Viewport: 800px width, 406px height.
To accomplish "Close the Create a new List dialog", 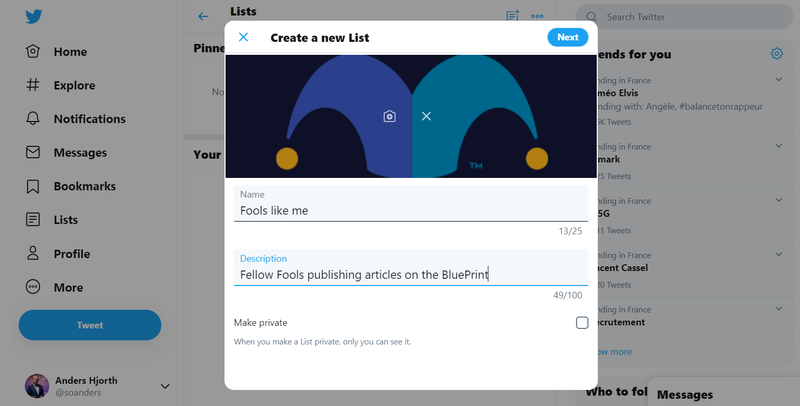I will point(243,37).
